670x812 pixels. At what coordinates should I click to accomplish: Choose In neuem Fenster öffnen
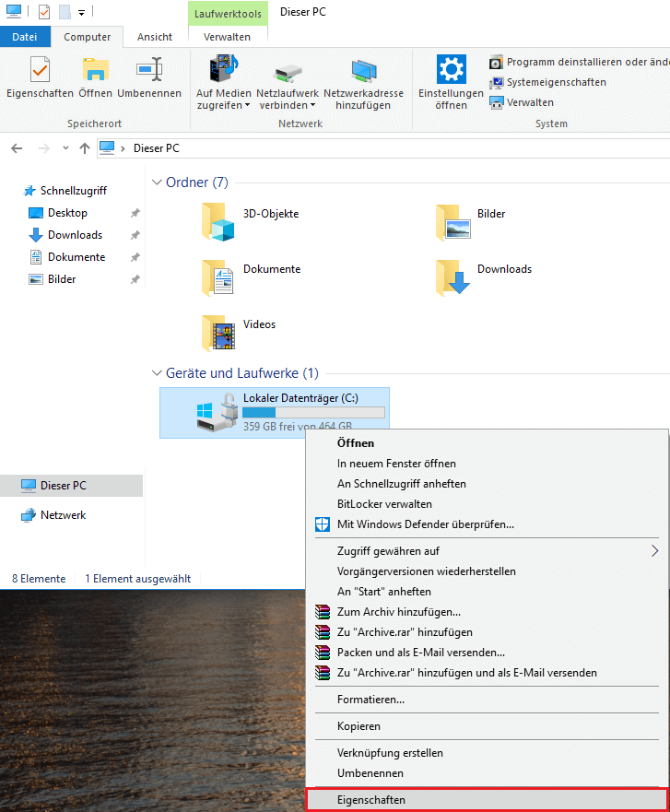[x=487, y=464]
